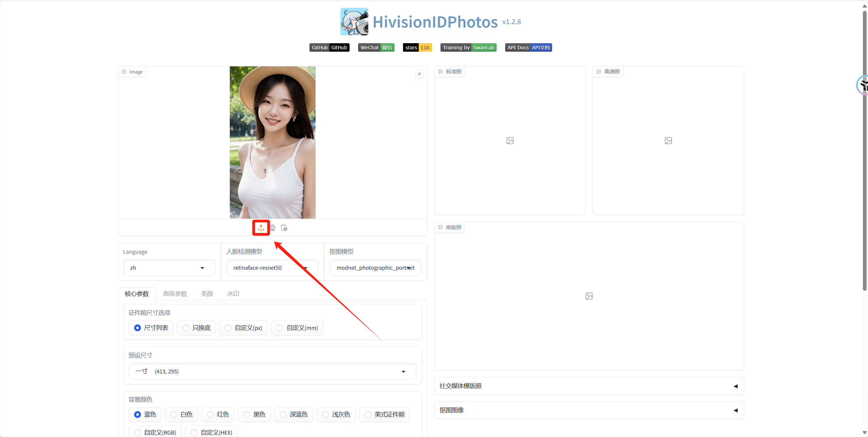Viewport: 868px width, 437px height.
Task: Click the HivisionIDPhotos logo icon
Action: click(x=354, y=21)
